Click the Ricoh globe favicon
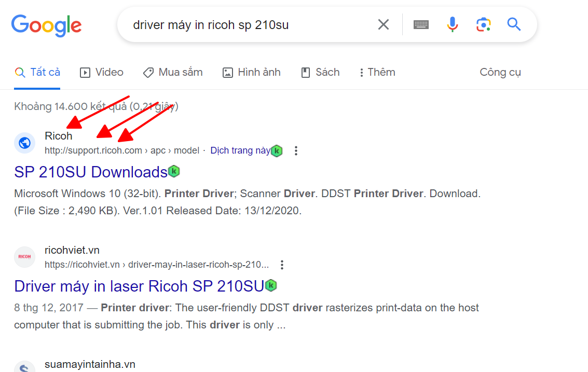The width and height of the screenshot is (588, 372). coord(25,143)
